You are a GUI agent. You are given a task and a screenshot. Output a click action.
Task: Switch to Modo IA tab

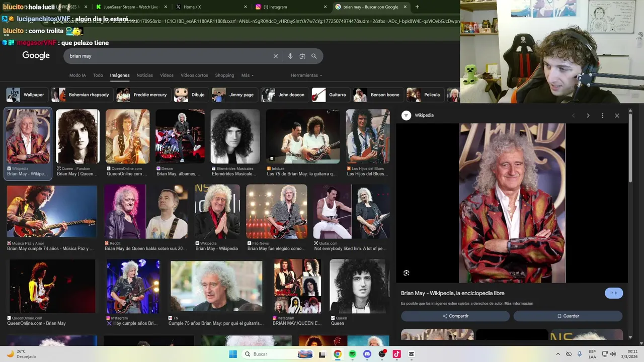[x=77, y=75]
